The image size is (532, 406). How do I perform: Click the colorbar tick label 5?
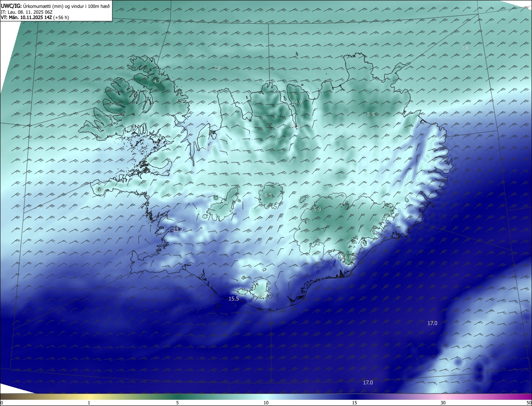177,403
